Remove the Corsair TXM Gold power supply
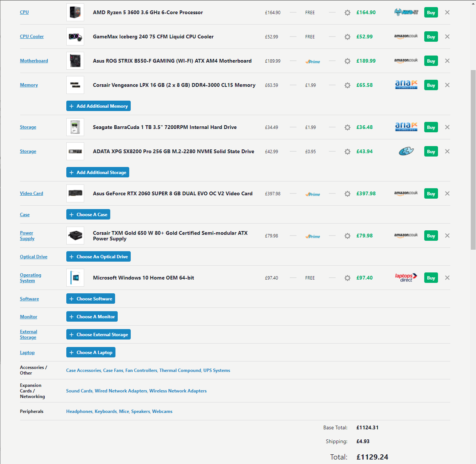The image size is (476, 464). 447,236
